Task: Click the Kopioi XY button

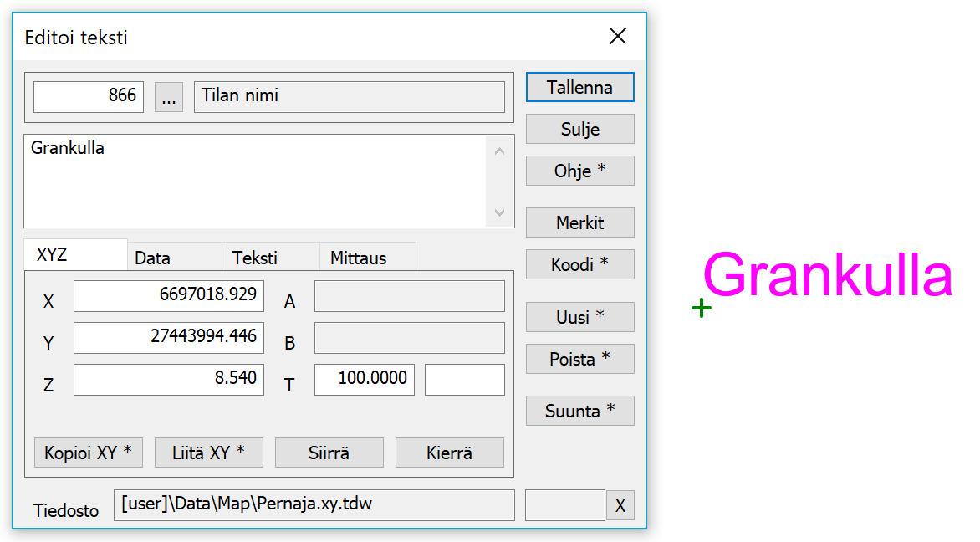Action: click(x=89, y=453)
